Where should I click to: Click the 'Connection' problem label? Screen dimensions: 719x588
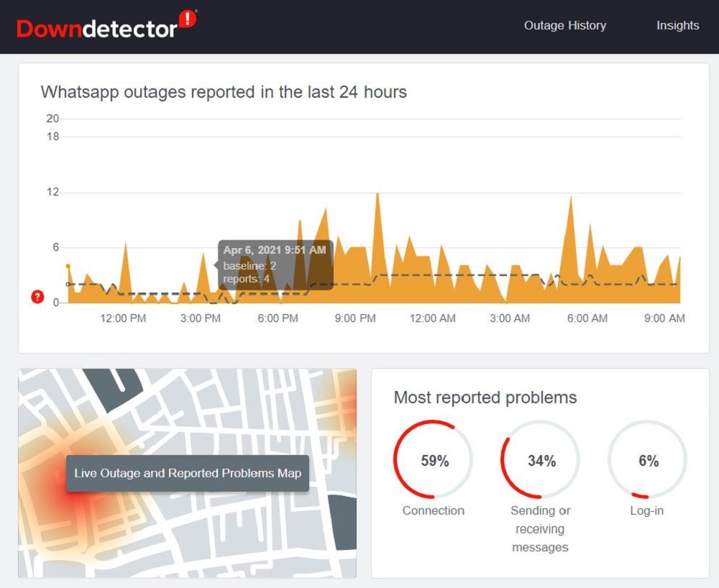pyautogui.click(x=434, y=510)
